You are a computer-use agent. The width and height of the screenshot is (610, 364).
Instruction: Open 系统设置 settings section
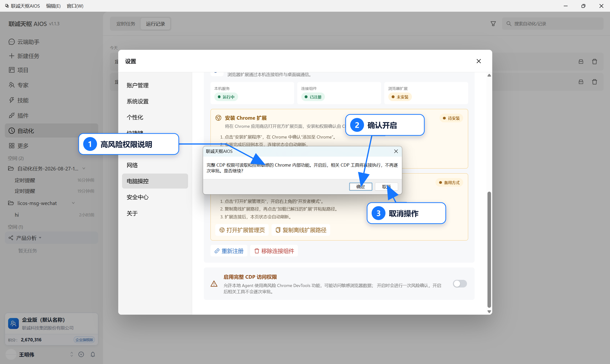tap(155, 101)
